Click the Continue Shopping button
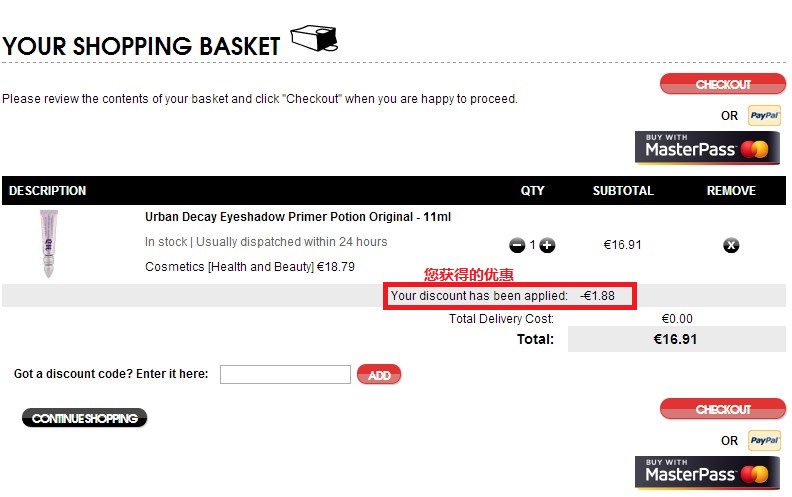 [x=84, y=418]
